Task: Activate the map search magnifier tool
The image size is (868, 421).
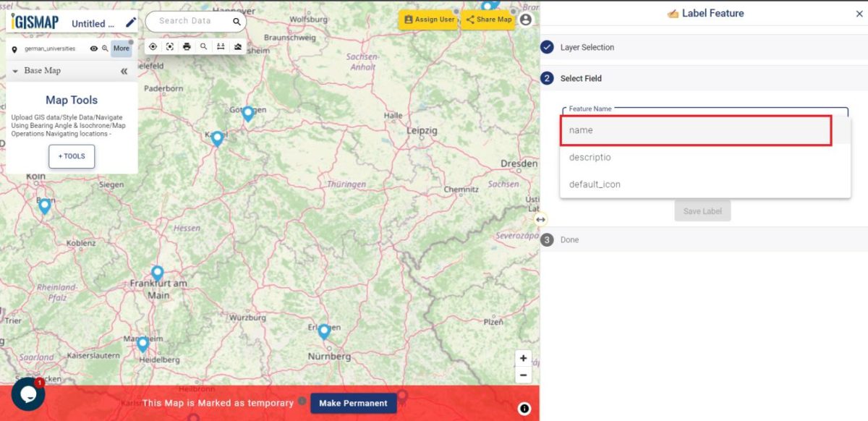Action: click(203, 46)
